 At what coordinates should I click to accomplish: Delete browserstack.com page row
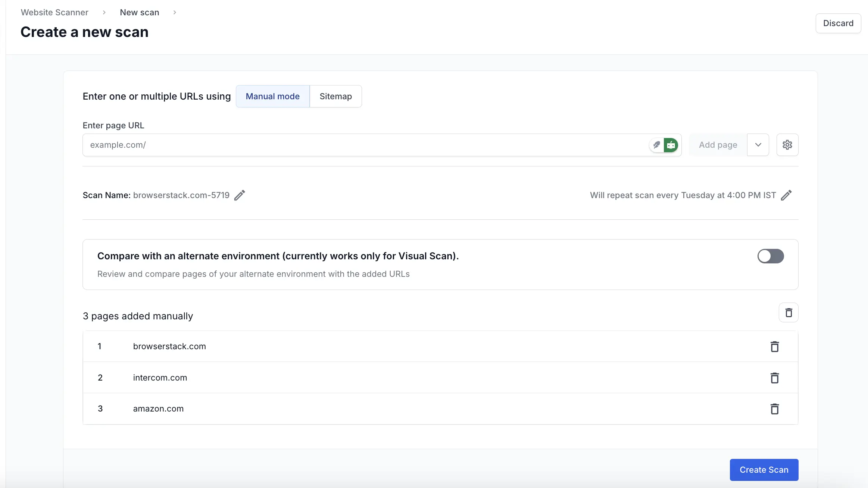coord(774,347)
